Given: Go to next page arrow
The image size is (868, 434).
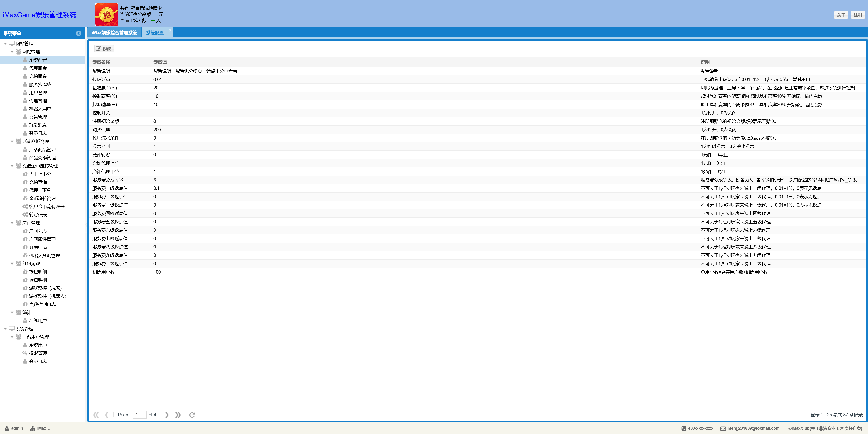Looking at the screenshot, I should pyautogui.click(x=167, y=415).
